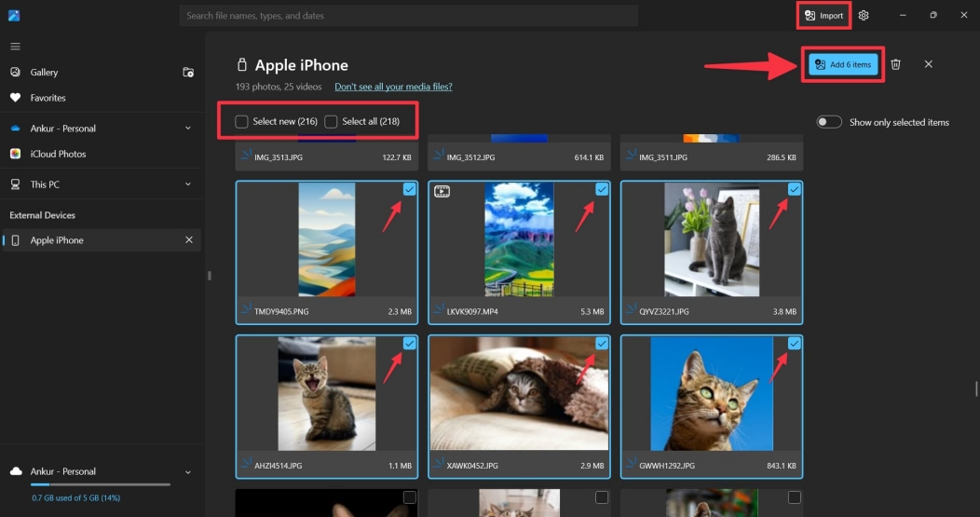Click the IMG_3513.JPG file name

pyautogui.click(x=279, y=157)
